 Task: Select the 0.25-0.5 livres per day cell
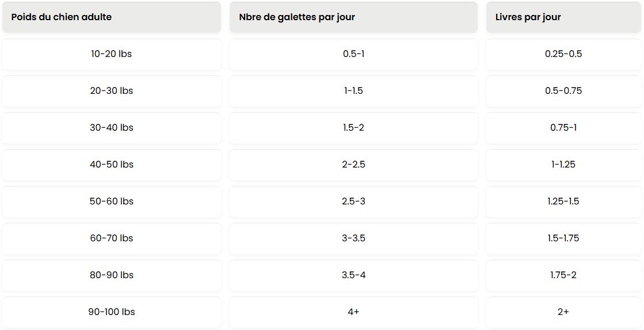(x=563, y=54)
